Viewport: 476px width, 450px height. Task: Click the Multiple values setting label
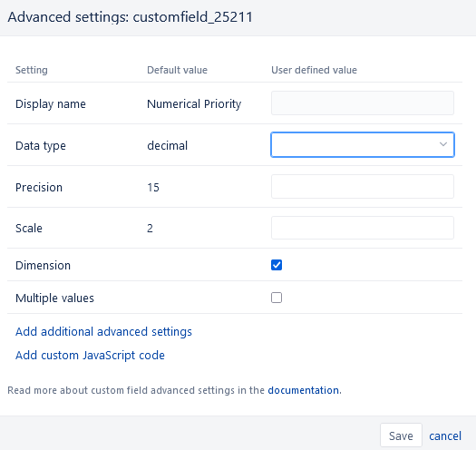pos(54,298)
